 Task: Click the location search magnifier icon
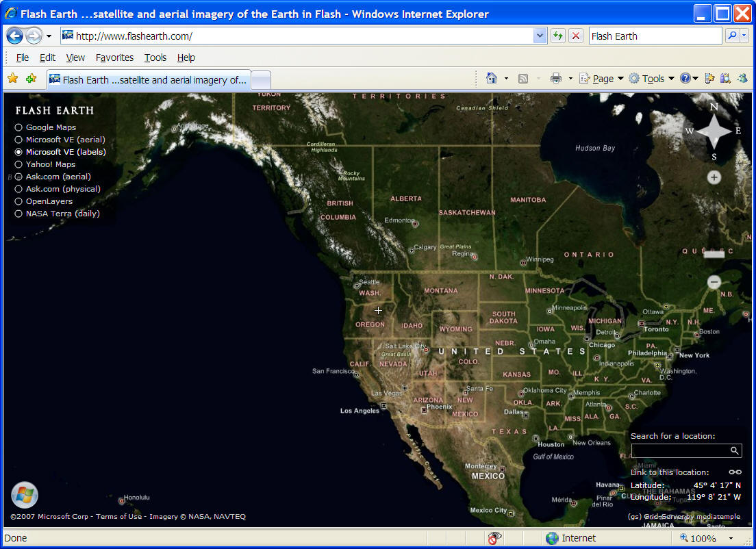point(734,450)
